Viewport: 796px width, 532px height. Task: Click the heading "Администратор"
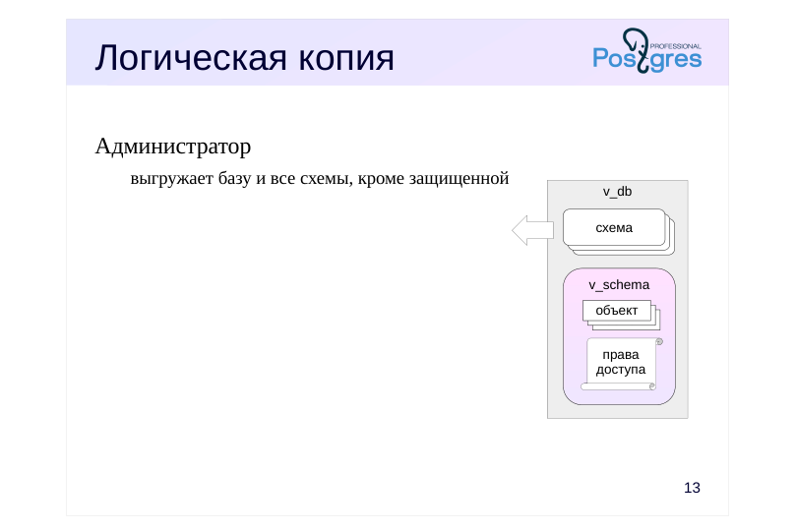(172, 147)
